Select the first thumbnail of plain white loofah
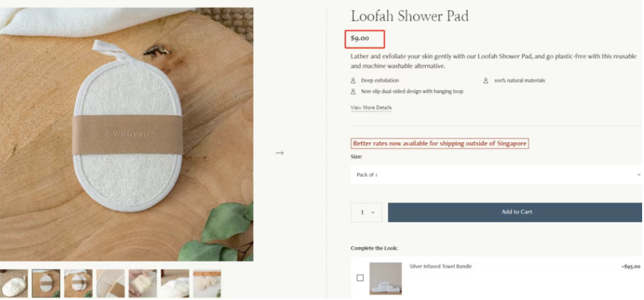This screenshot has width=644, height=300. click(14, 283)
